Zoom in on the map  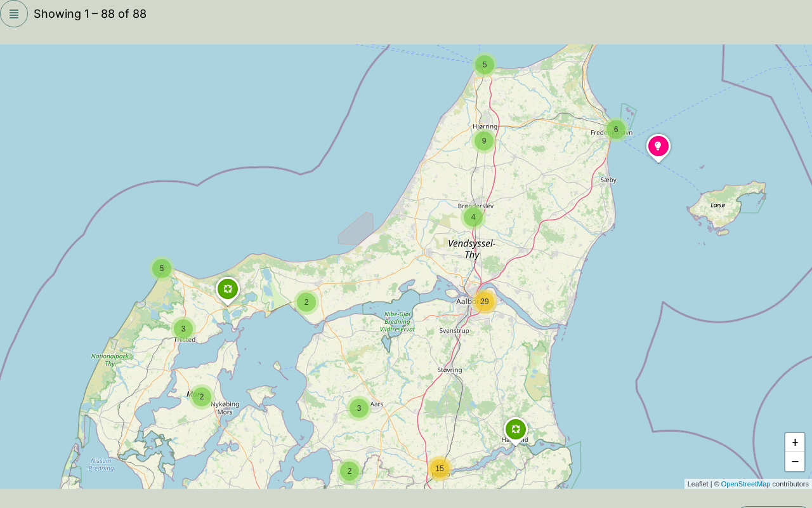point(795,443)
